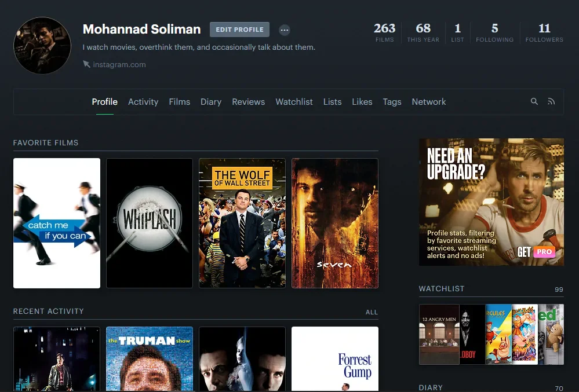Select the Profile tab
This screenshot has height=392, width=579.
104,102
